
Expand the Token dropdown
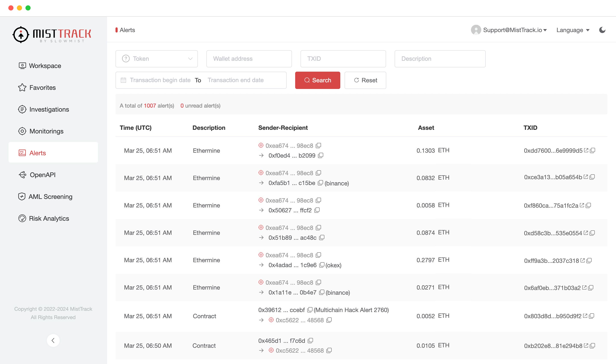[190, 59]
